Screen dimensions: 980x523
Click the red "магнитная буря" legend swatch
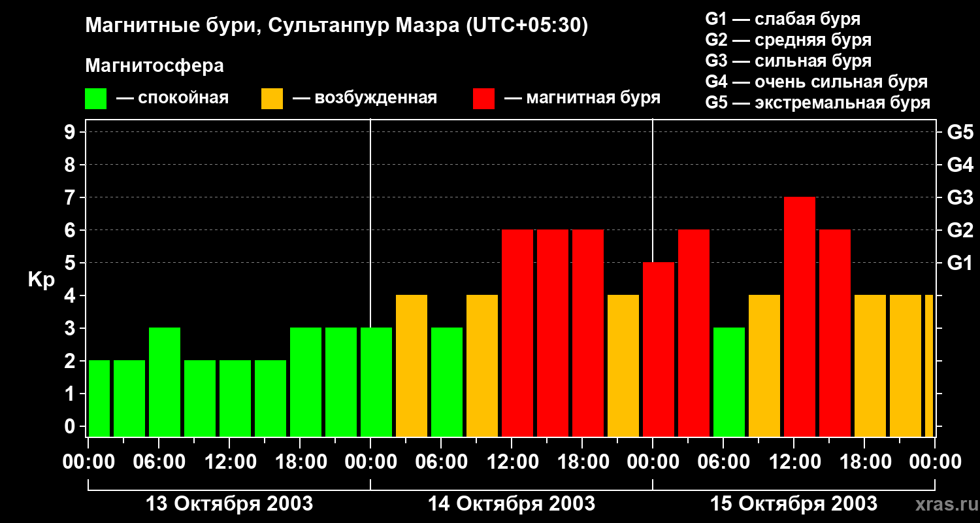483,99
